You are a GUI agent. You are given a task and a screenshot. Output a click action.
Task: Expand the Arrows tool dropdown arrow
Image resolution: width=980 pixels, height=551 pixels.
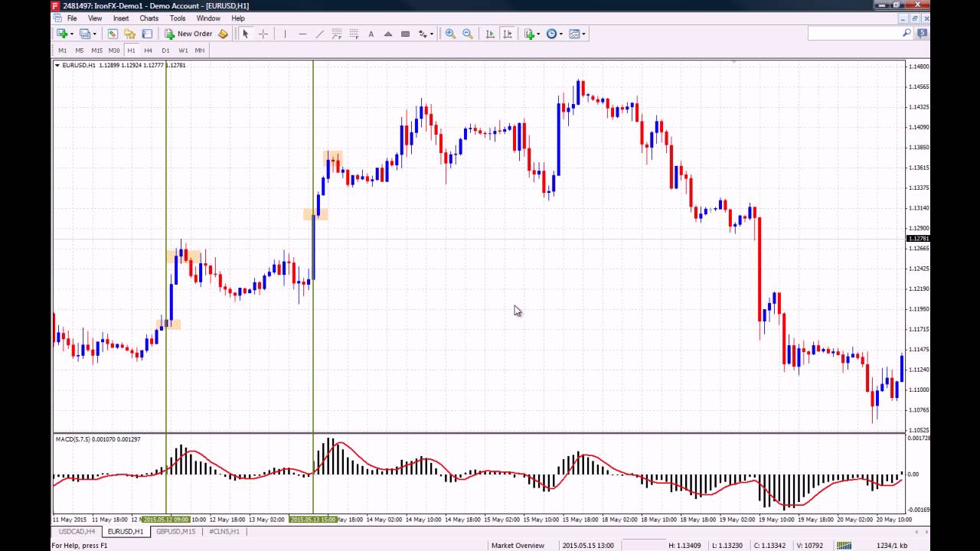(432, 34)
